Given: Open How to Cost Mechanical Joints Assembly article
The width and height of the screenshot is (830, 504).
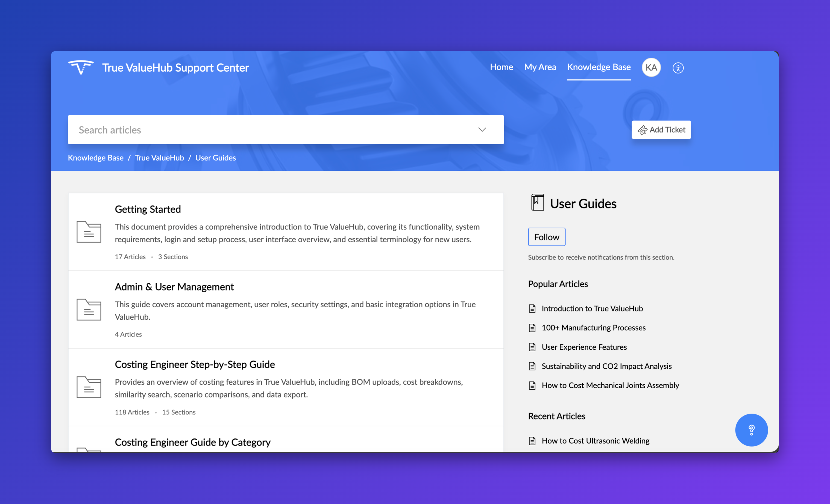Looking at the screenshot, I should click(610, 385).
